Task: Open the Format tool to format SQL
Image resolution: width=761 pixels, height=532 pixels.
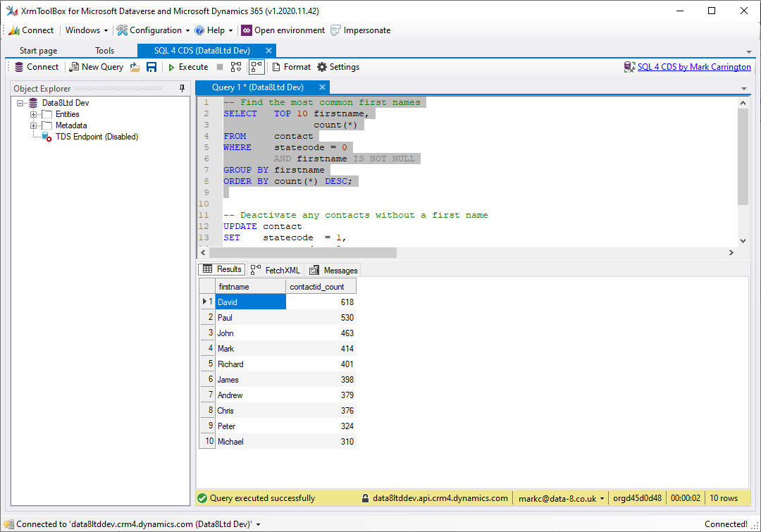Action: (x=291, y=67)
